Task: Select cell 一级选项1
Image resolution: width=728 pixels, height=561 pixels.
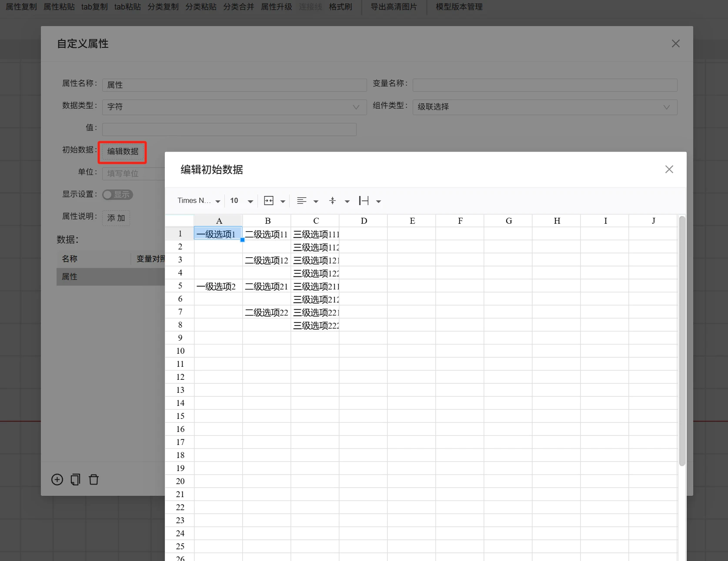Action: click(x=218, y=234)
